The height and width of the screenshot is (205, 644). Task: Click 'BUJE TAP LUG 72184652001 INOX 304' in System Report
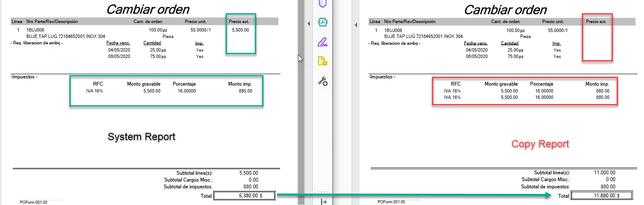tap(66, 36)
